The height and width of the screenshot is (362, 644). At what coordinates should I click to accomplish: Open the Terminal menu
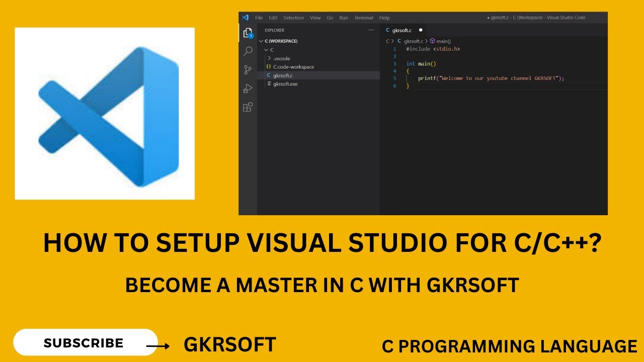[364, 18]
